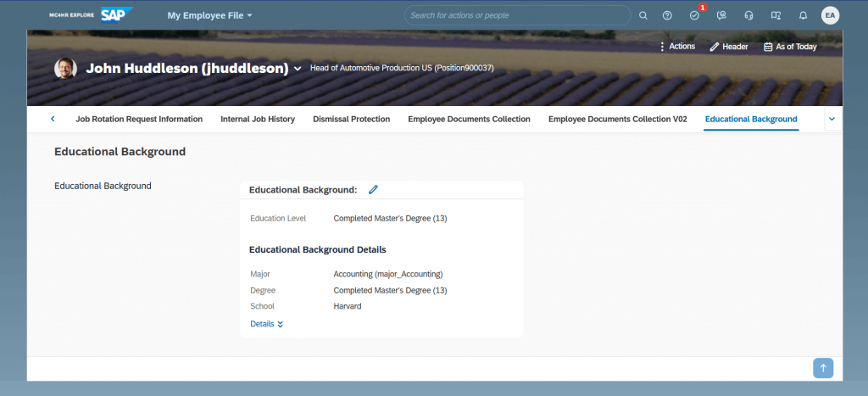Click the Education Level value Completed Master's Degree

[390, 218]
